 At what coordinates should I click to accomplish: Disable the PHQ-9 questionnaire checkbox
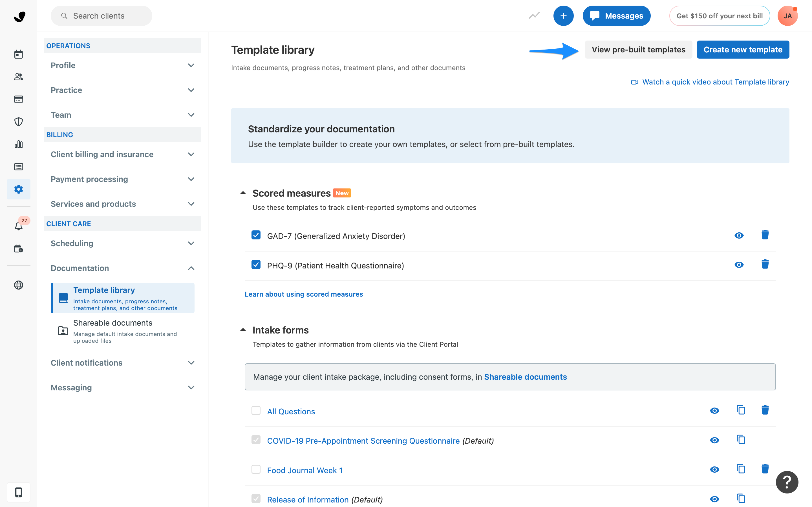(x=256, y=264)
